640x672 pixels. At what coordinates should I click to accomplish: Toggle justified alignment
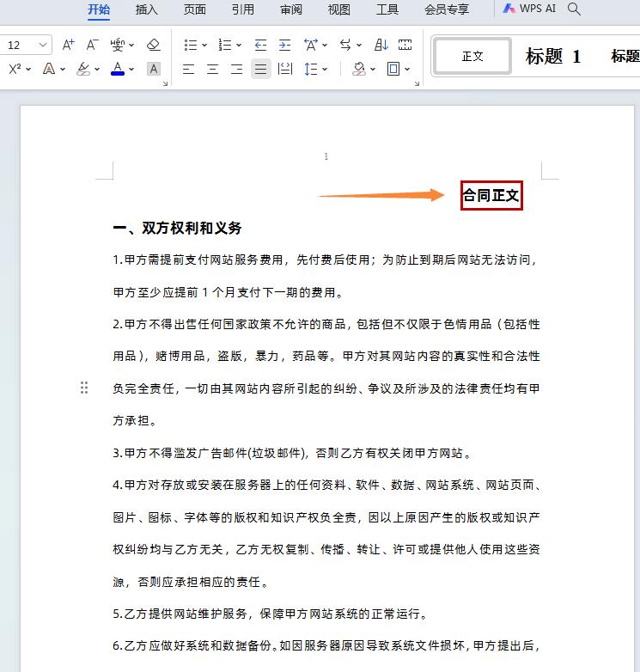pos(261,69)
